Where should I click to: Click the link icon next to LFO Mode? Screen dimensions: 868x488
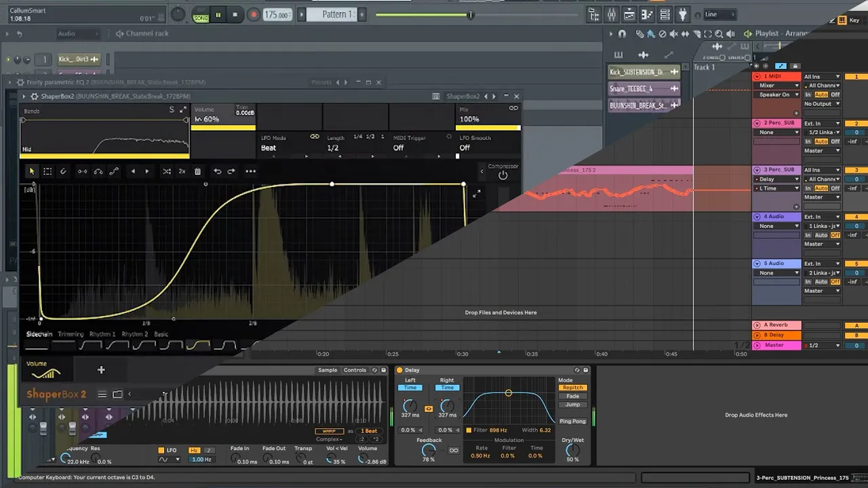click(x=315, y=137)
